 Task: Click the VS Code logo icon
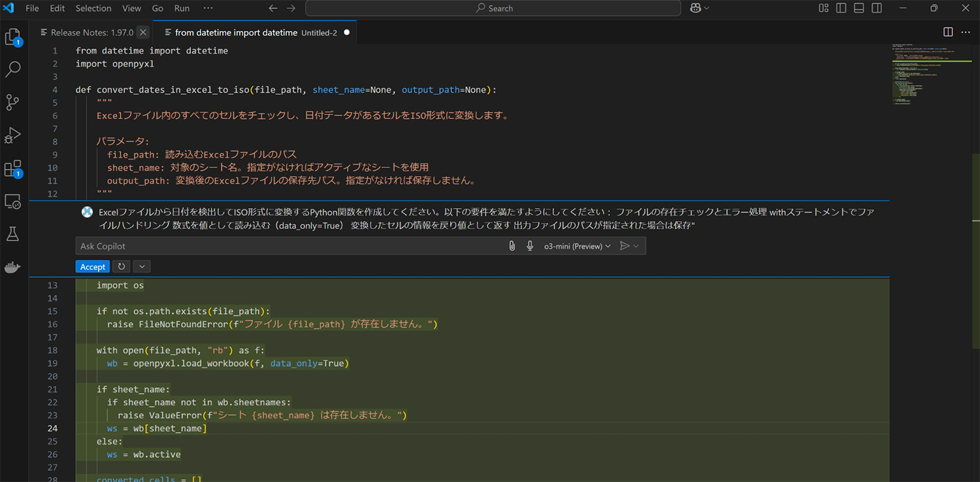coord(8,9)
